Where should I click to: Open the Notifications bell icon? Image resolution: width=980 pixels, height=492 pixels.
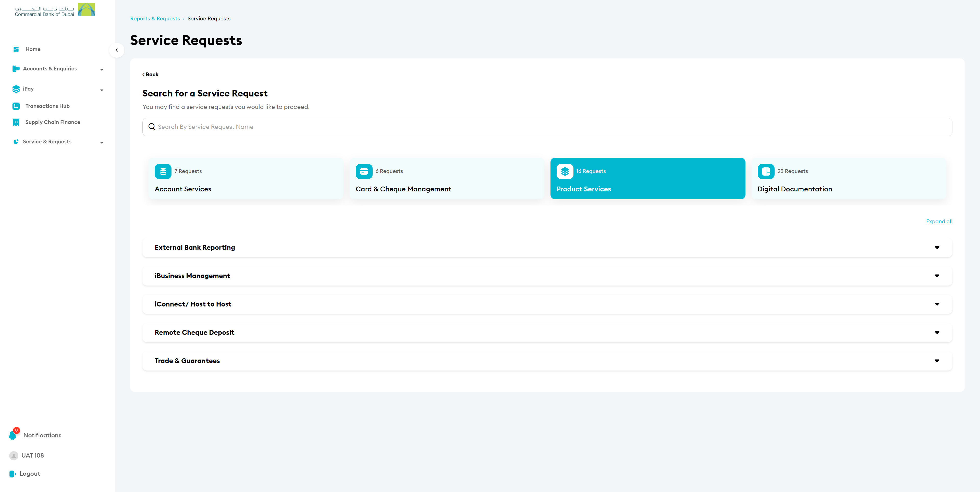pyautogui.click(x=13, y=435)
